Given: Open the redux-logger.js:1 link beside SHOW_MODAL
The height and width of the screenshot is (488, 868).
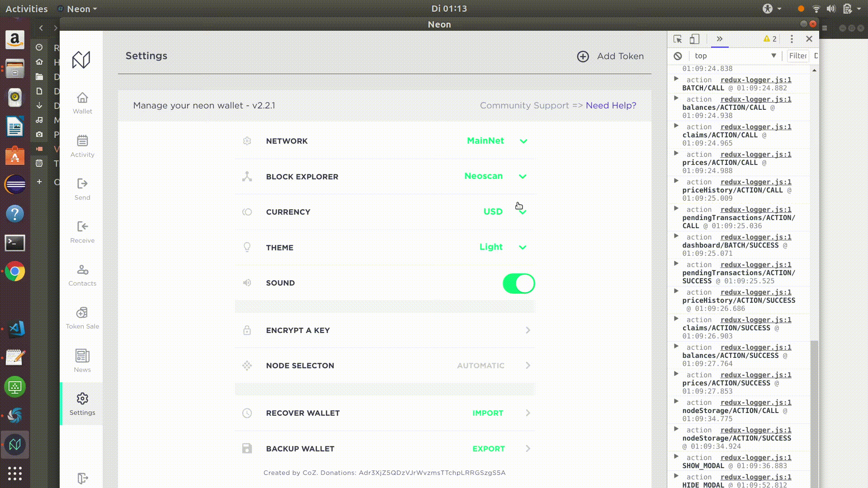Looking at the screenshot, I should tap(756, 458).
